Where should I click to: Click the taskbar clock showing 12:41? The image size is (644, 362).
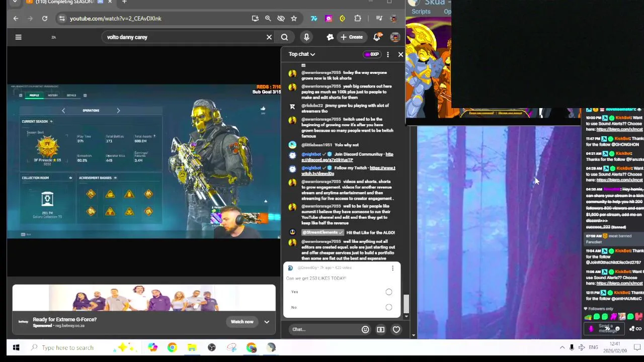[x=616, y=347]
